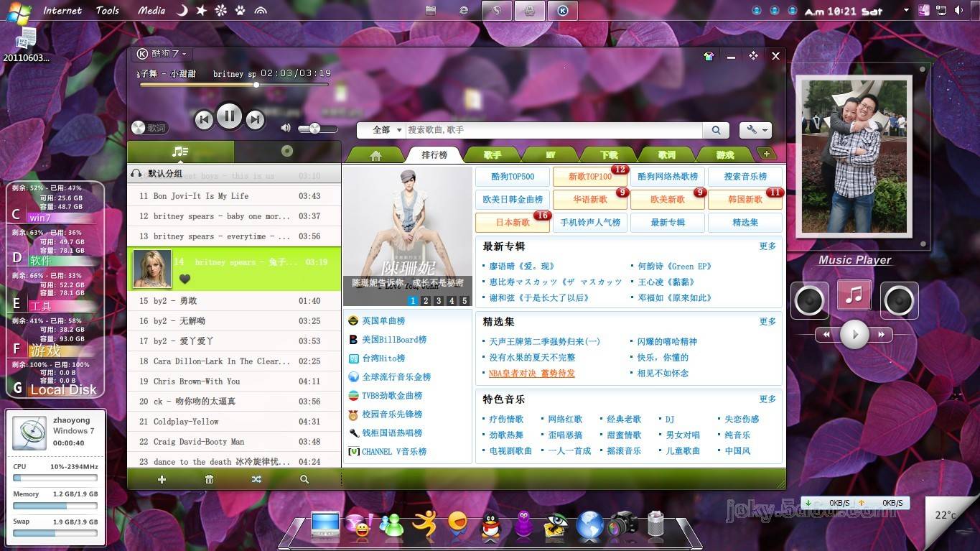Screen dimensions: 980x551
Task: Click music note icon in Music Player widget
Action: (x=854, y=295)
